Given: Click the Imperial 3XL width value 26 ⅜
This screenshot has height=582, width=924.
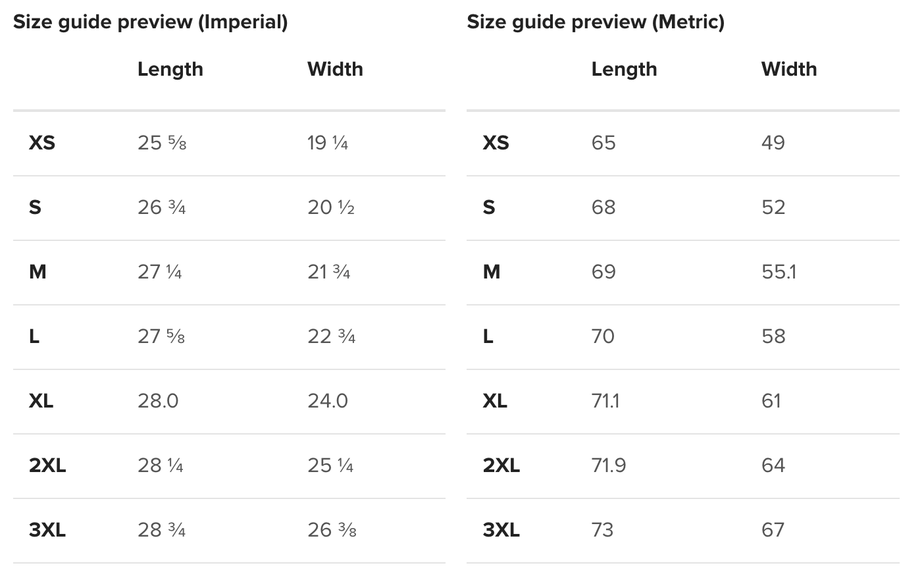Looking at the screenshot, I should pyautogui.click(x=332, y=530).
